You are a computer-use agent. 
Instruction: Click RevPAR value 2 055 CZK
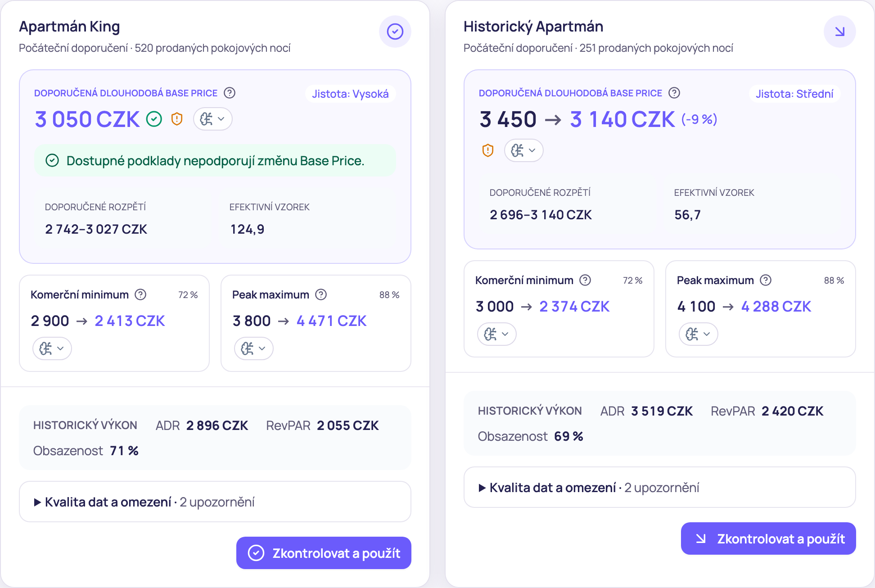pos(348,425)
